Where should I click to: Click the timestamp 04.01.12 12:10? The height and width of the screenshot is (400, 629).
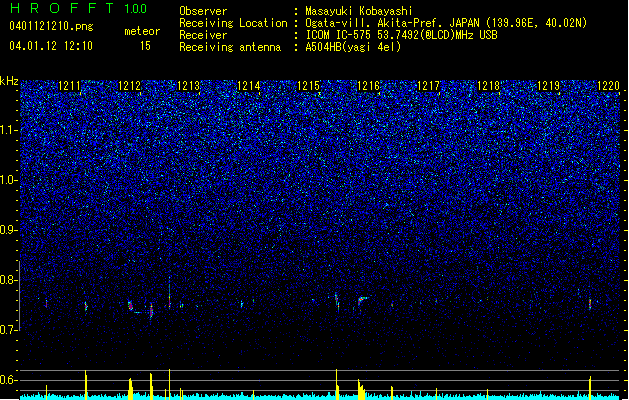coord(51,46)
